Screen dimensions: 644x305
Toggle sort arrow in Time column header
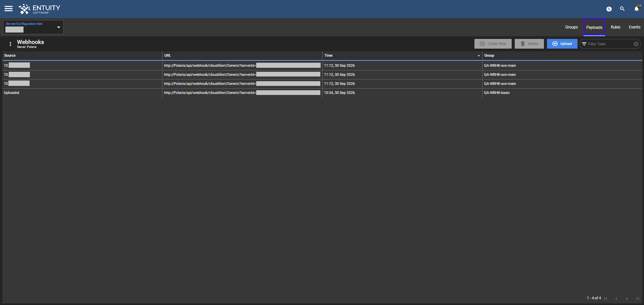(478, 56)
